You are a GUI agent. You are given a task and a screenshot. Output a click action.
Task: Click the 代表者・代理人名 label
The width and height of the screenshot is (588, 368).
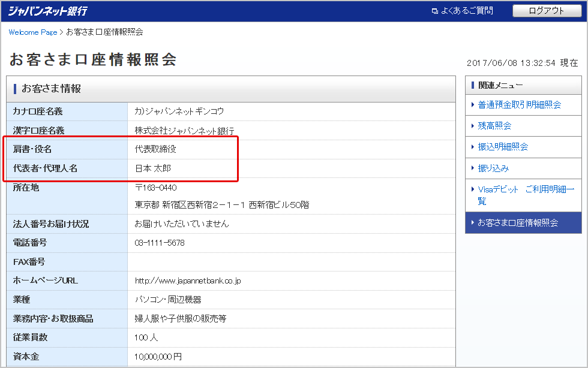(46, 168)
